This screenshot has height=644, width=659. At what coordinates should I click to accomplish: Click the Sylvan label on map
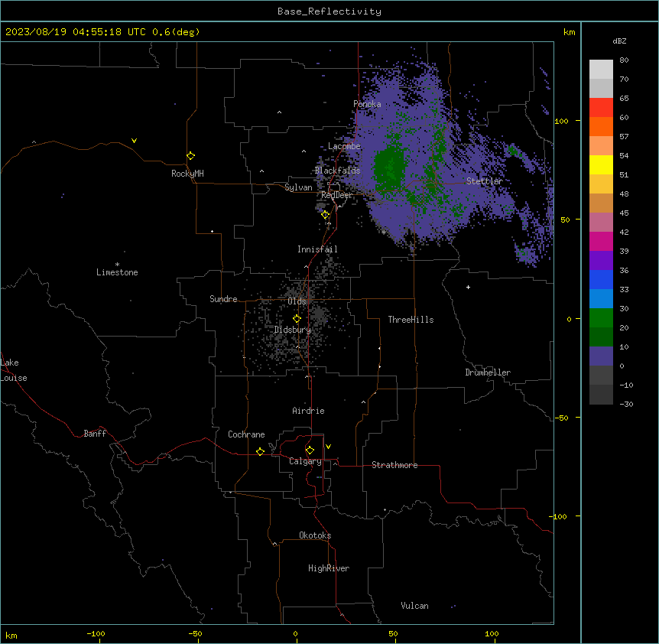pyautogui.click(x=298, y=187)
